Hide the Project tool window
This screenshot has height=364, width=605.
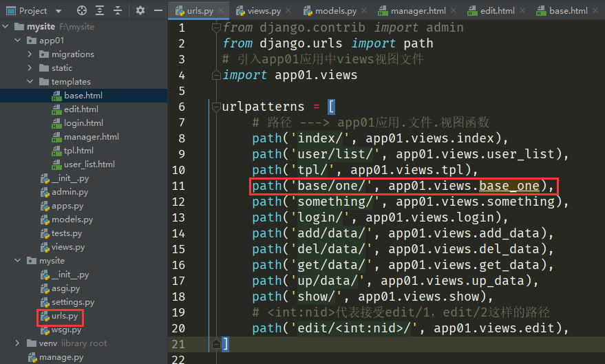tap(158, 10)
